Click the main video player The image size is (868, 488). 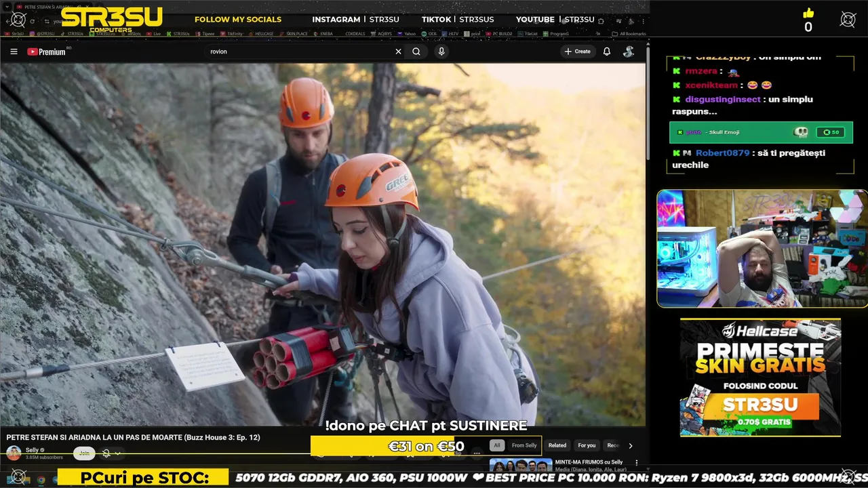click(323, 244)
